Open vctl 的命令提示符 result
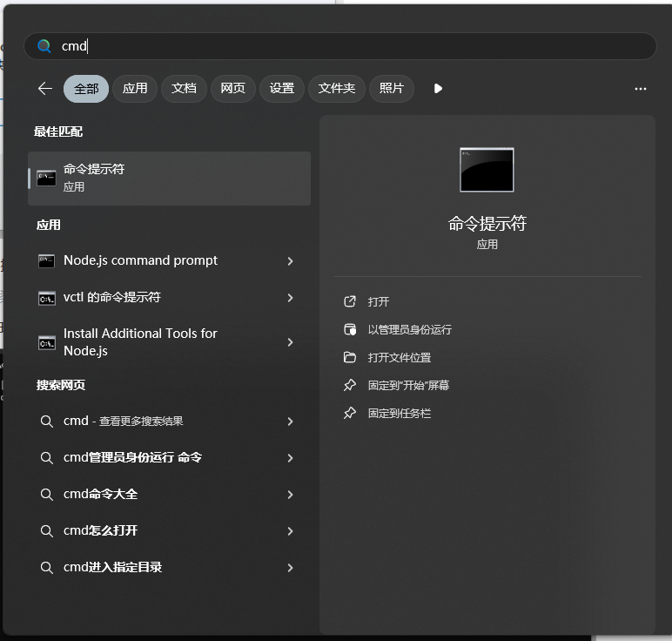The image size is (672, 641). pos(169,298)
